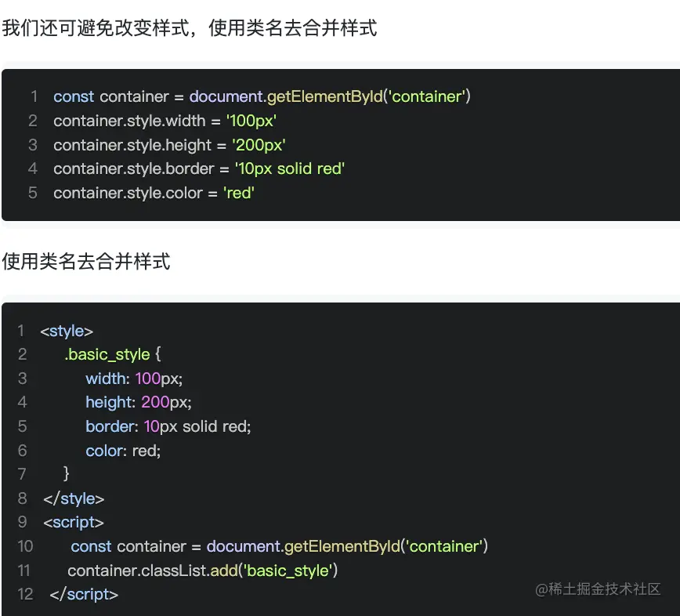680x616 pixels.
Task: Click the '.basic_style {' selector line
Action: pos(113,354)
